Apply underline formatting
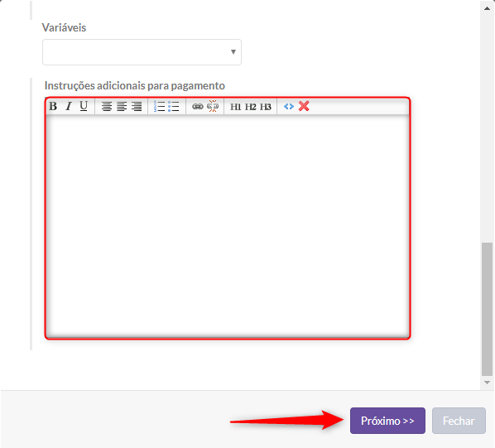The image size is (495, 448). [84, 106]
